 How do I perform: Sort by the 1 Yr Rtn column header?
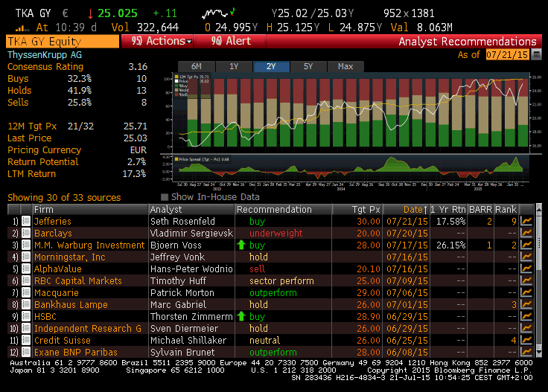click(x=448, y=210)
